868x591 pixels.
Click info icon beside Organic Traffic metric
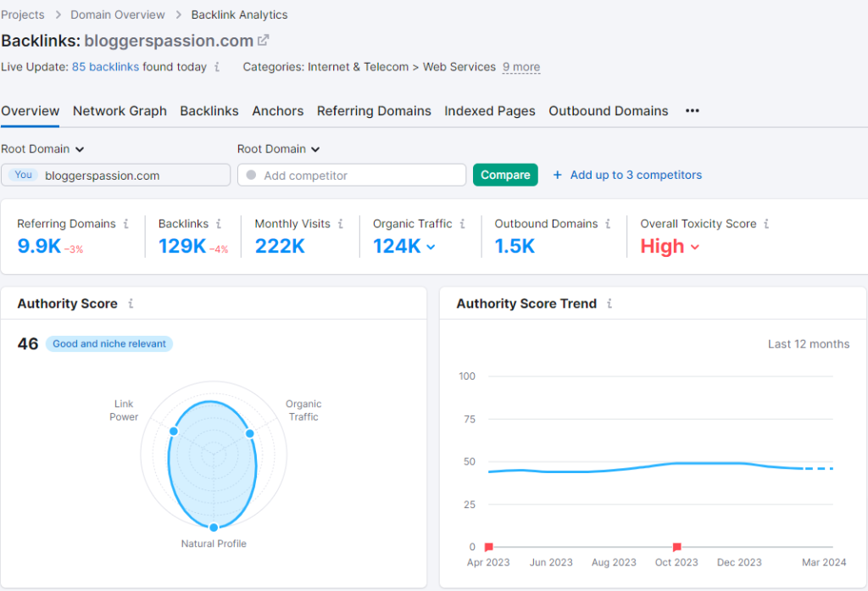tap(462, 224)
